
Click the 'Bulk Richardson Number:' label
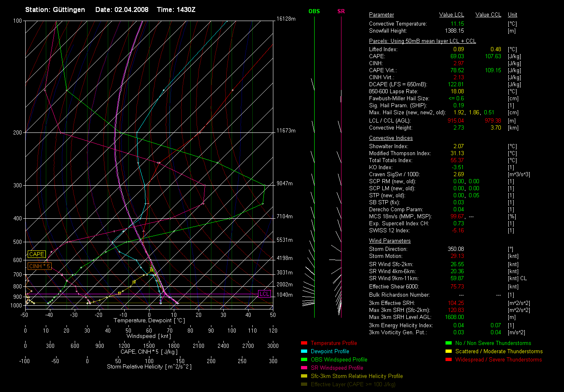coord(399,295)
